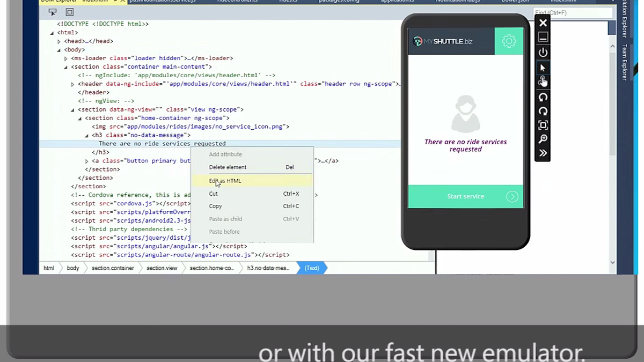Select the img no_service_icon.png line
This screenshot has height=362, width=644.
click(x=191, y=127)
